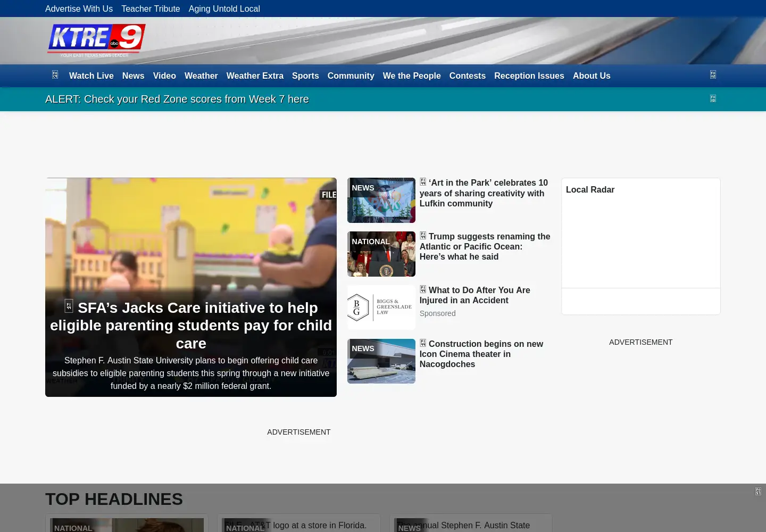Go to the Video section
This screenshot has height=532, width=766.
[164, 76]
